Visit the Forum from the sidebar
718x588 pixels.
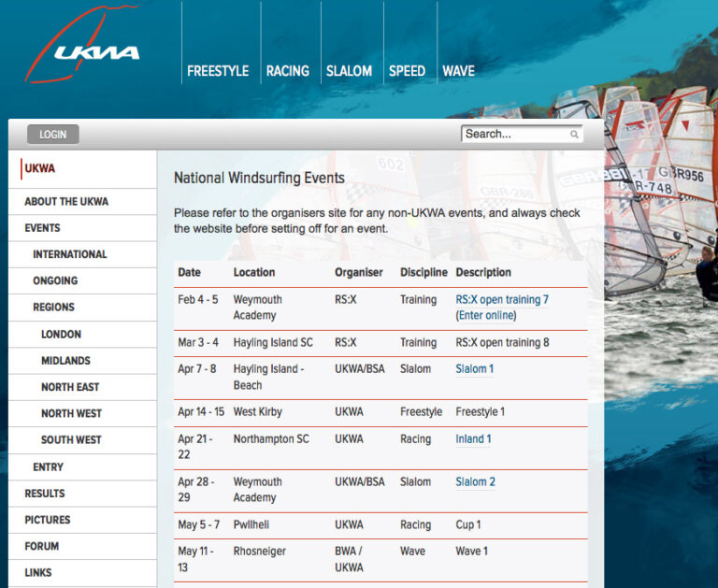pos(41,547)
